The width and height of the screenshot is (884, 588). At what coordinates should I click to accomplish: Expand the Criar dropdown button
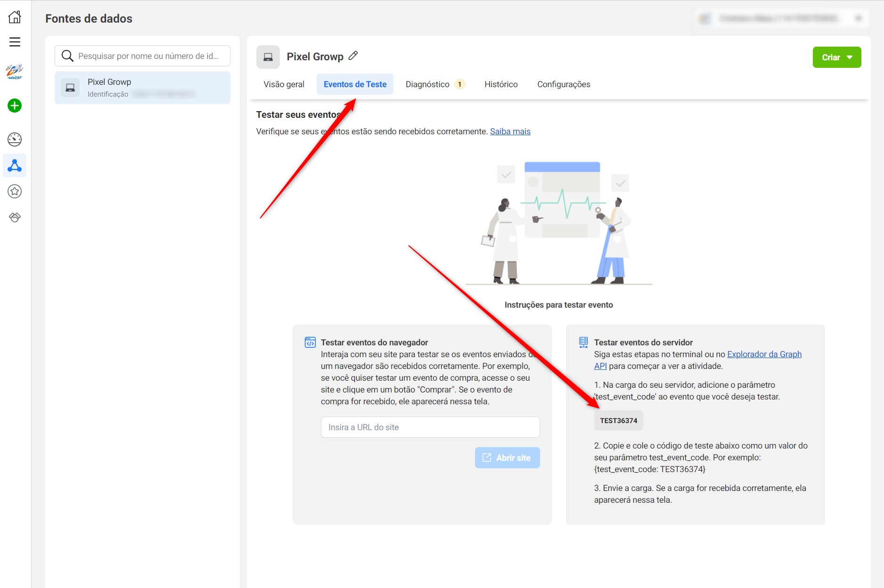(x=836, y=57)
